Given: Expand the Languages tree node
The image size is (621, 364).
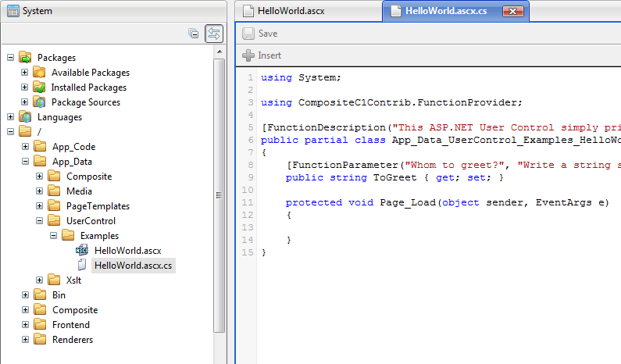Looking at the screenshot, I should pos(10,117).
